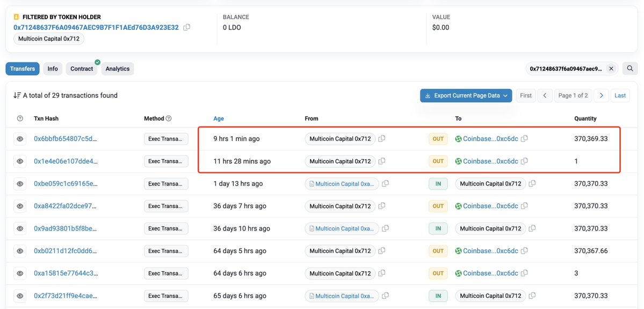Open the Contract tab
The image size is (644, 309).
click(x=82, y=69)
